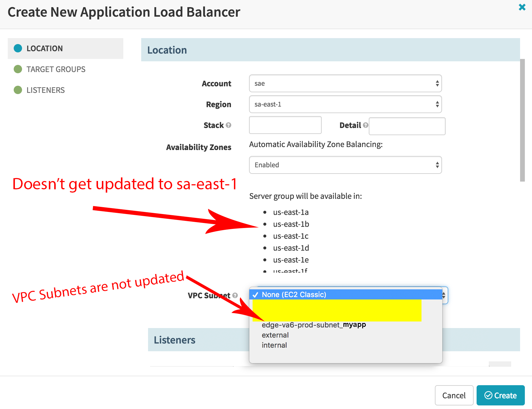Close the dialog with the X icon
Screen dimensions: 532x409
click(x=522, y=7)
